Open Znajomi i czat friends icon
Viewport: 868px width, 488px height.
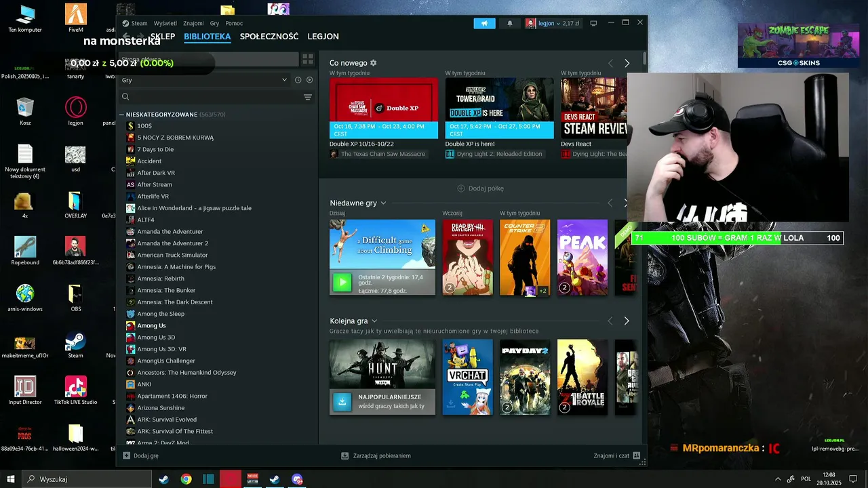636,455
